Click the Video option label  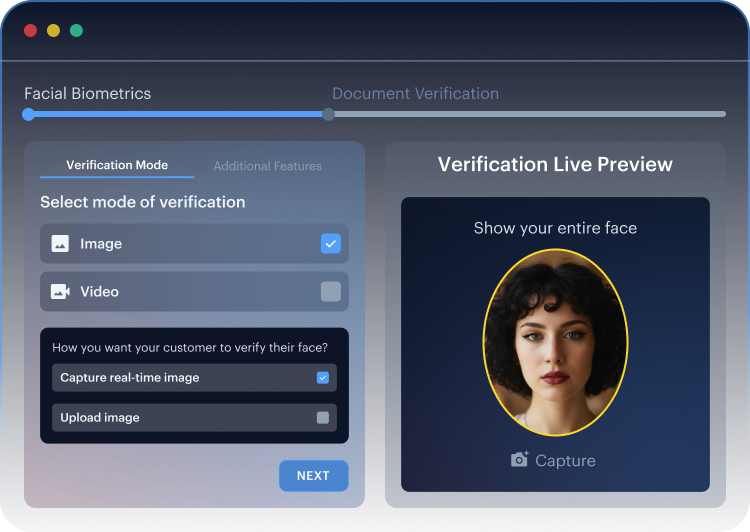point(99,292)
